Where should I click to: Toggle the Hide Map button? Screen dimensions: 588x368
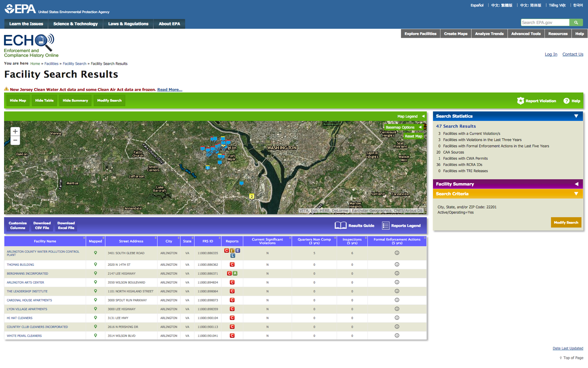point(18,100)
